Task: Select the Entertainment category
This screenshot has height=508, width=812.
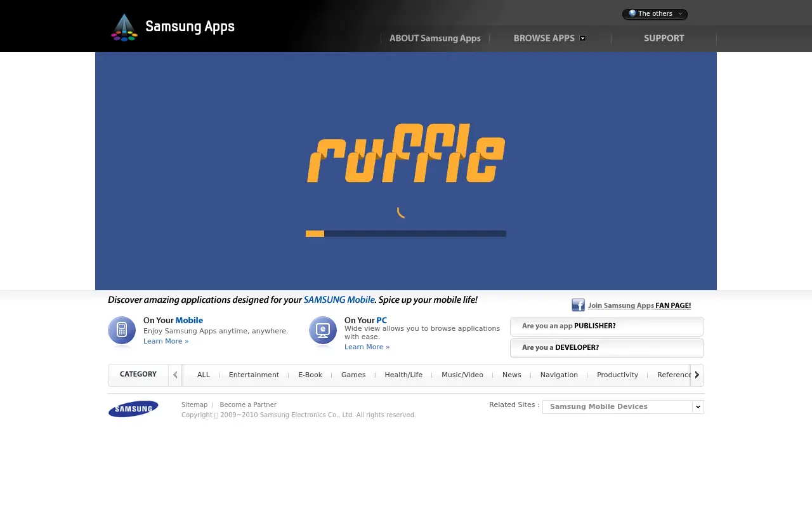Action: (254, 375)
